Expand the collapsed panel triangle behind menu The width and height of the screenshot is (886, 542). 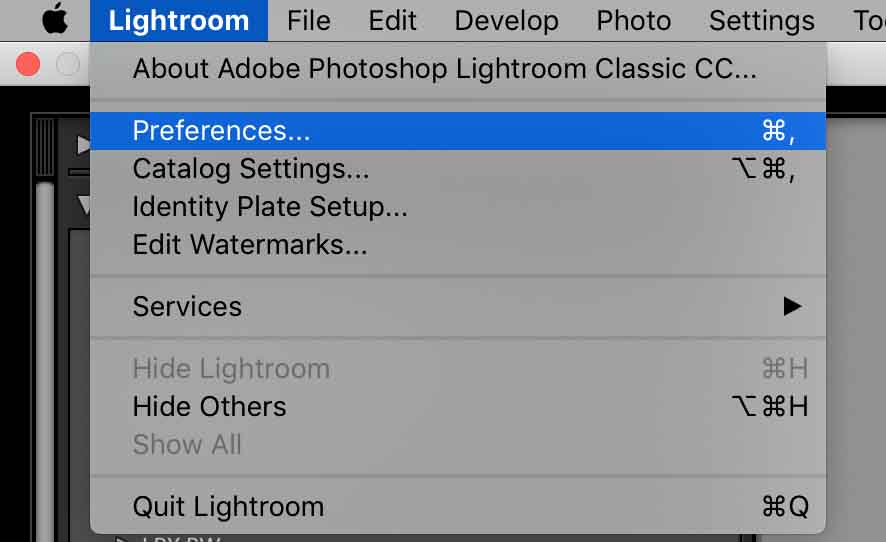coord(83,145)
